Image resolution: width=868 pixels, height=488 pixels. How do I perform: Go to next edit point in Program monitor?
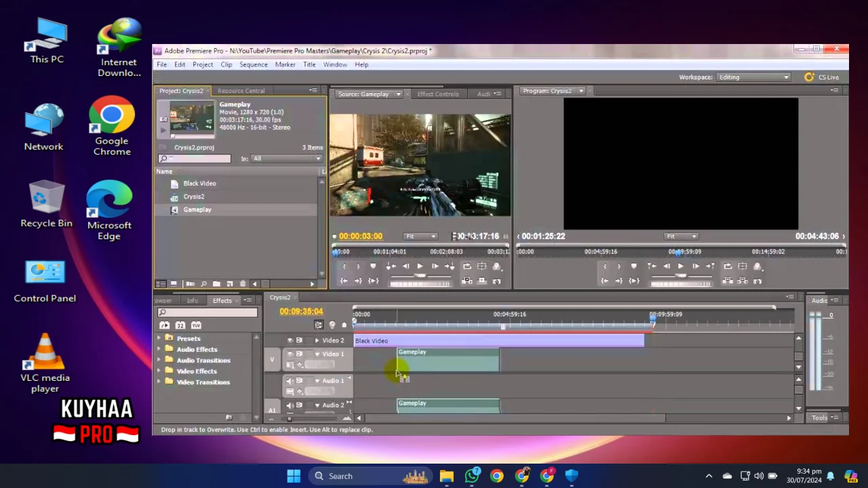(x=710, y=266)
